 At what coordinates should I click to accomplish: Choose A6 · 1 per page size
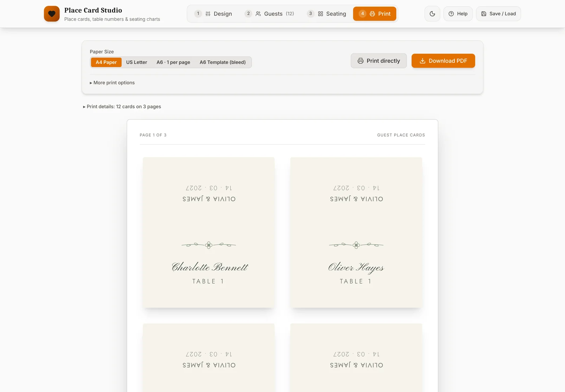173,62
